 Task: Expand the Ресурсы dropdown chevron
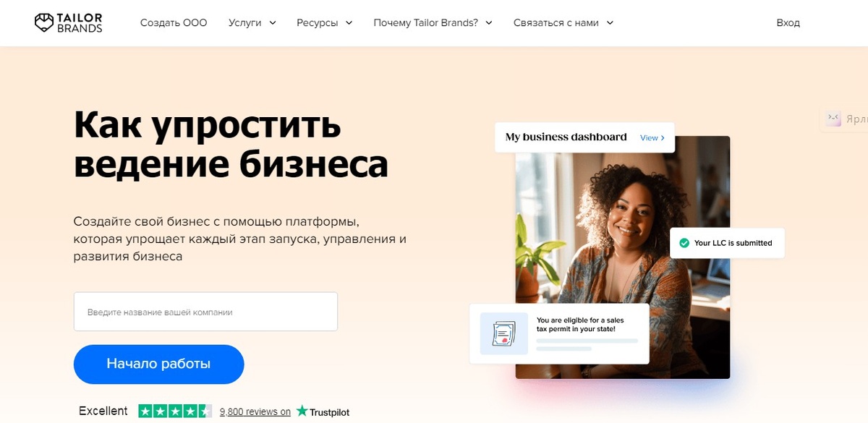(x=349, y=22)
